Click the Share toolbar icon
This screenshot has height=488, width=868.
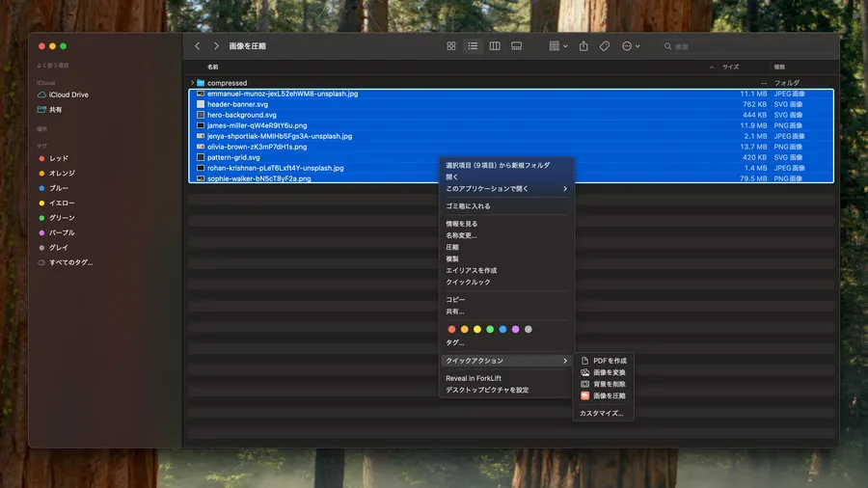583,46
